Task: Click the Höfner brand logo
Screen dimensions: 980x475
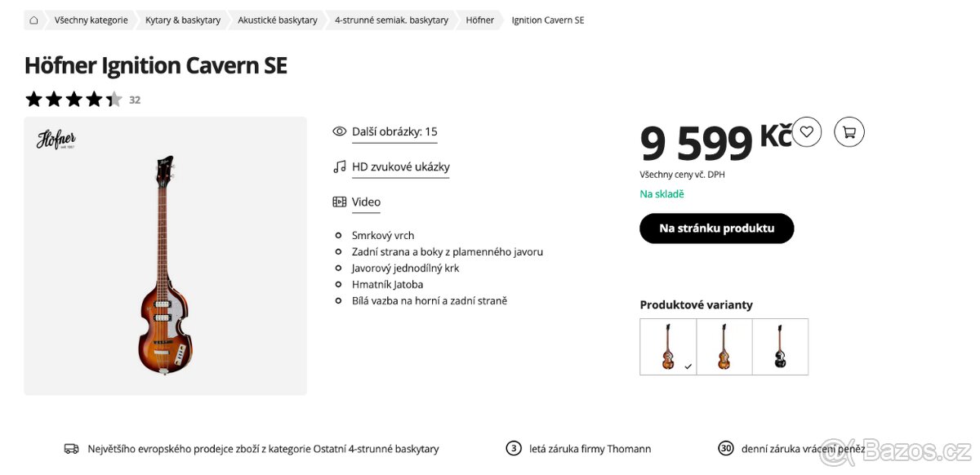Action: coord(56,140)
